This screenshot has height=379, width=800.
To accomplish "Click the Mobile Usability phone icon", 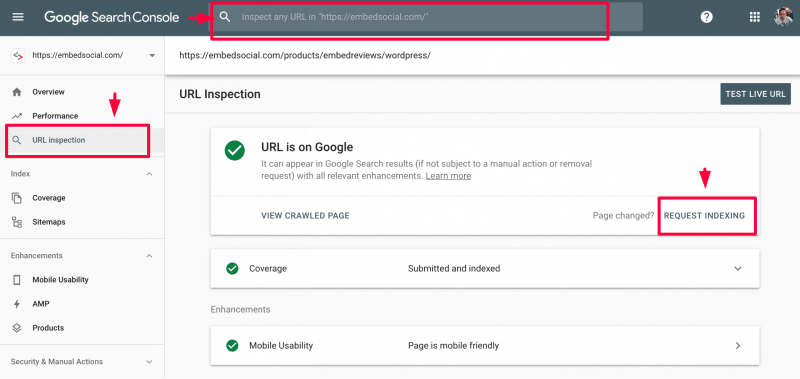I will point(17,280).
